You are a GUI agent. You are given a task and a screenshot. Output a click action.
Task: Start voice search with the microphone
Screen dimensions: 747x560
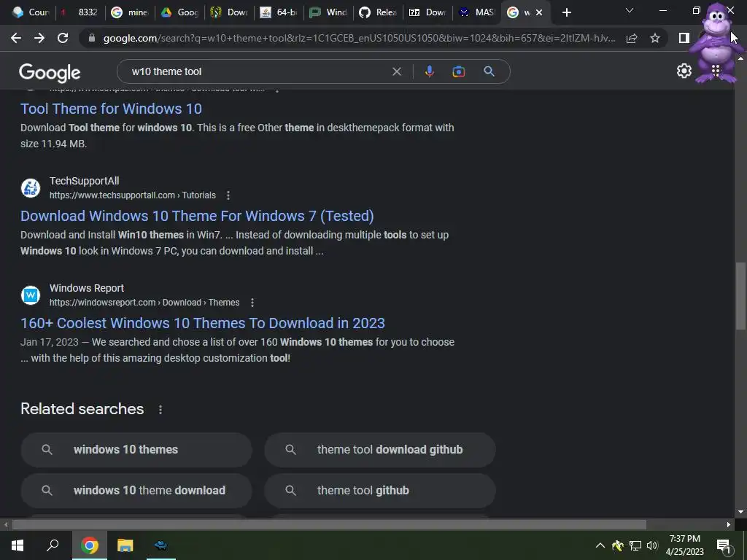429,71
